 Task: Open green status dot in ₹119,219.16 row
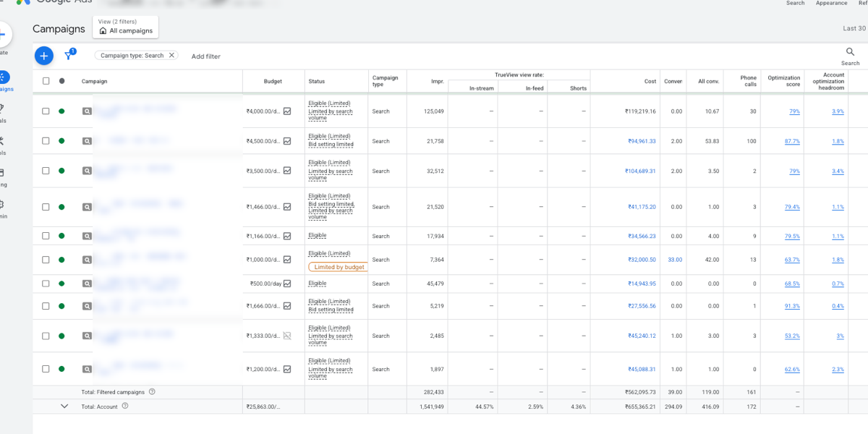point(61,111)
